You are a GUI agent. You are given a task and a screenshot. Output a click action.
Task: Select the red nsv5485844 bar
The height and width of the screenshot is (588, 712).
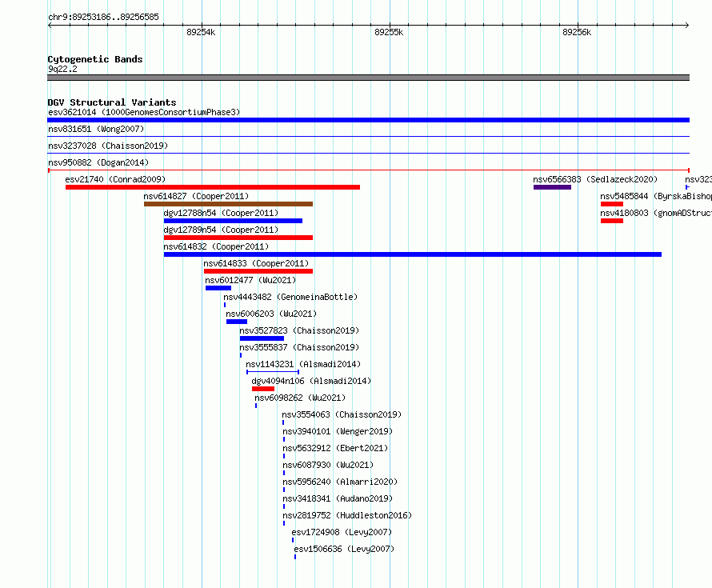(x=612, y=204)
